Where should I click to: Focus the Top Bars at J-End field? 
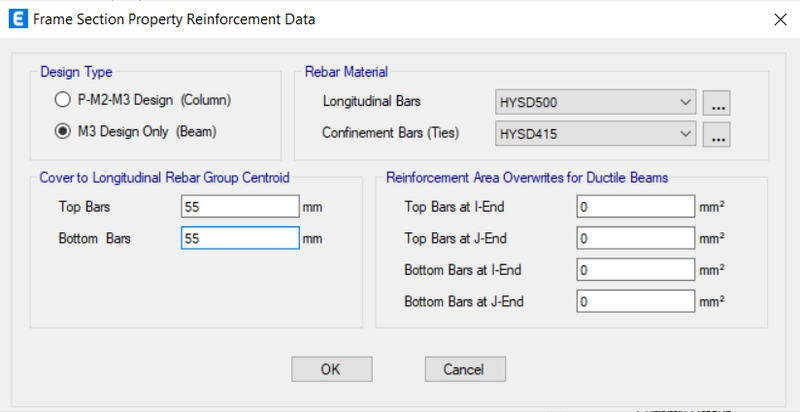(x=636, y=238)
